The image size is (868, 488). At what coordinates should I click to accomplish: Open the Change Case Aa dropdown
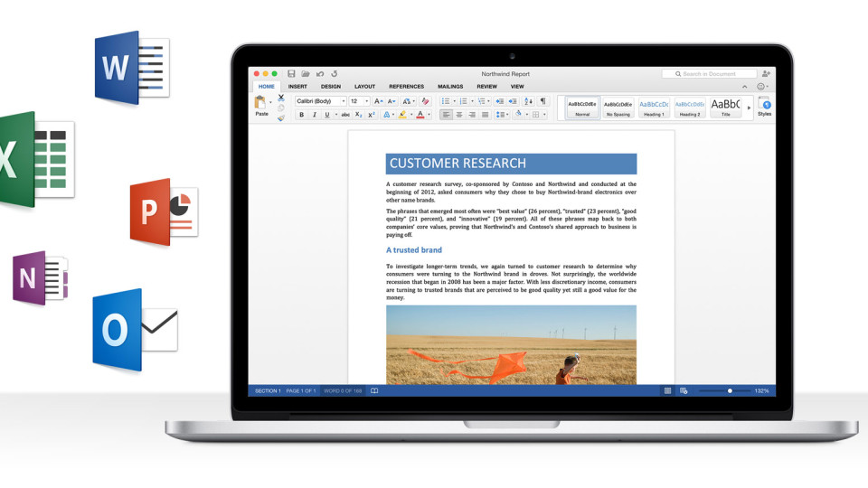[x=408, y=101]
